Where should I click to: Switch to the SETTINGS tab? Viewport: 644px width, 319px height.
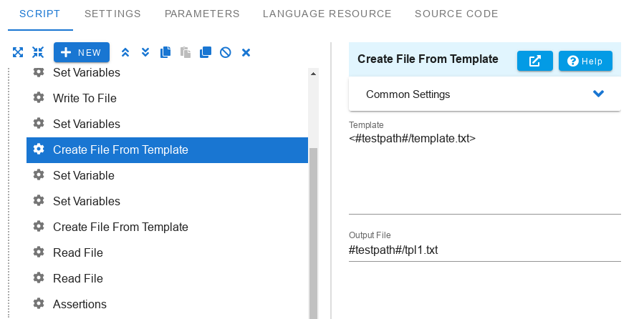pyautogui.click(x=112, y=14)
